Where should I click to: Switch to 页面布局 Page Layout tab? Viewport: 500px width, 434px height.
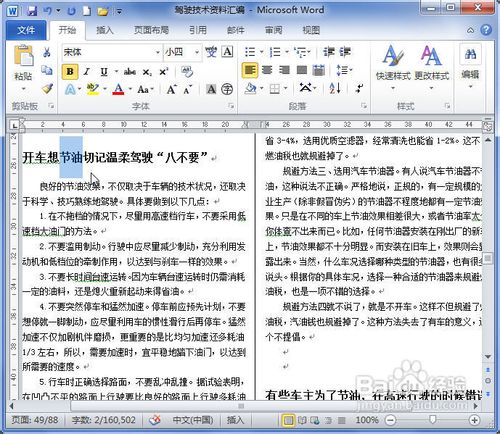[151, 30]
